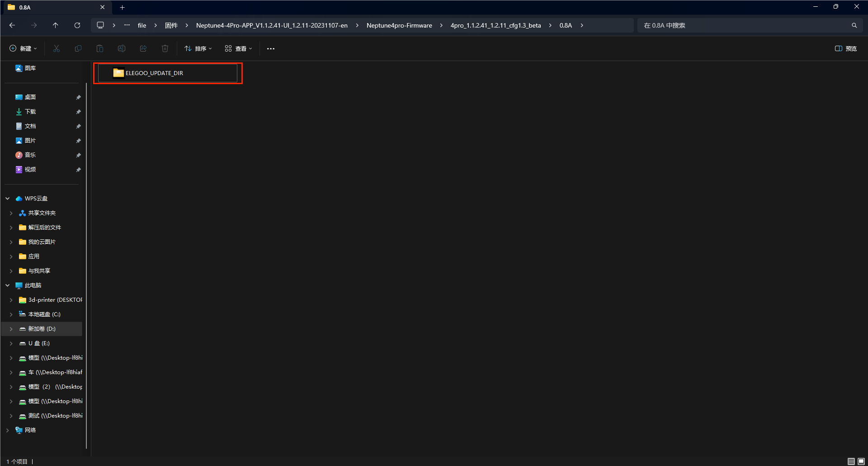The height and width of the screenshot is (466, 868).
Task: Open the 排序 sort dropdown
Action: (x=198, y=48)
